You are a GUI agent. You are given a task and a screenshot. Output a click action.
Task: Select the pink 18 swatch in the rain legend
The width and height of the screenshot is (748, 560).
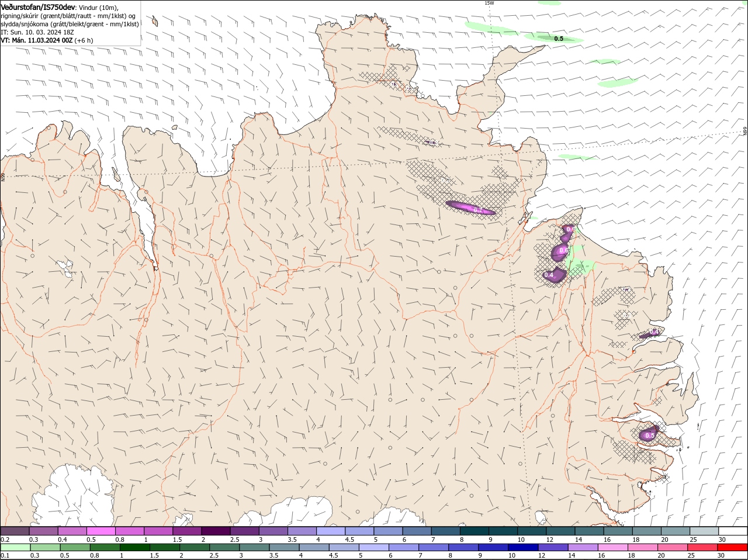point(643,547)
